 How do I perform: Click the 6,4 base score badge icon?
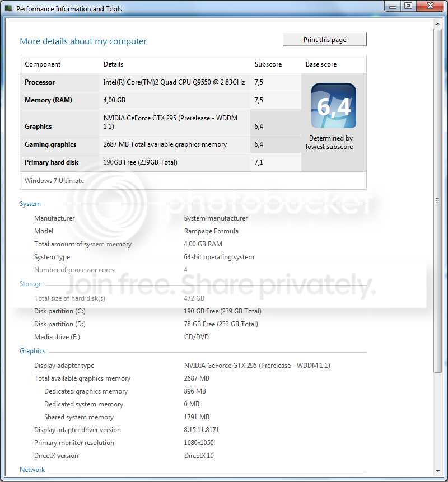click(334, 105)
